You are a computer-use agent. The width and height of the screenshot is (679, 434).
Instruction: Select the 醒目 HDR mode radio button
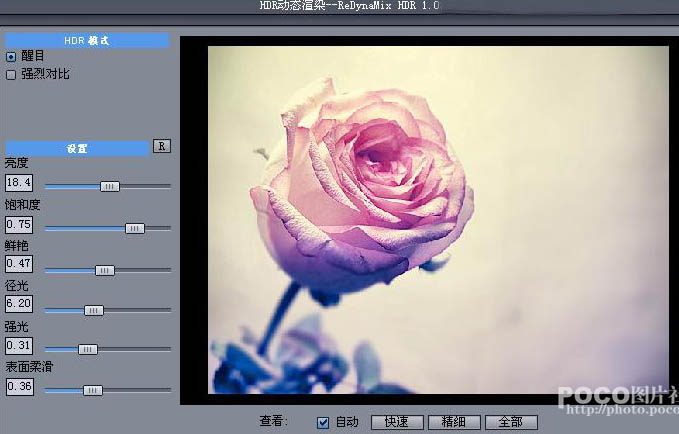(11, 57)
